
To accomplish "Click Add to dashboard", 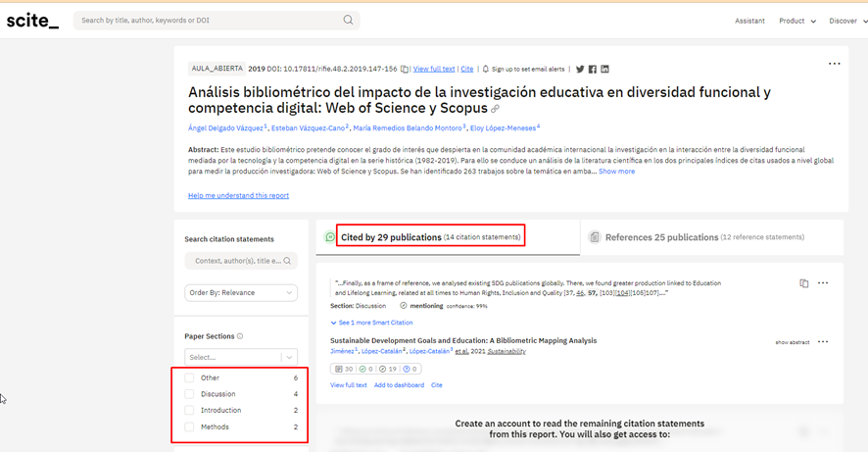I will click(399, 385).
